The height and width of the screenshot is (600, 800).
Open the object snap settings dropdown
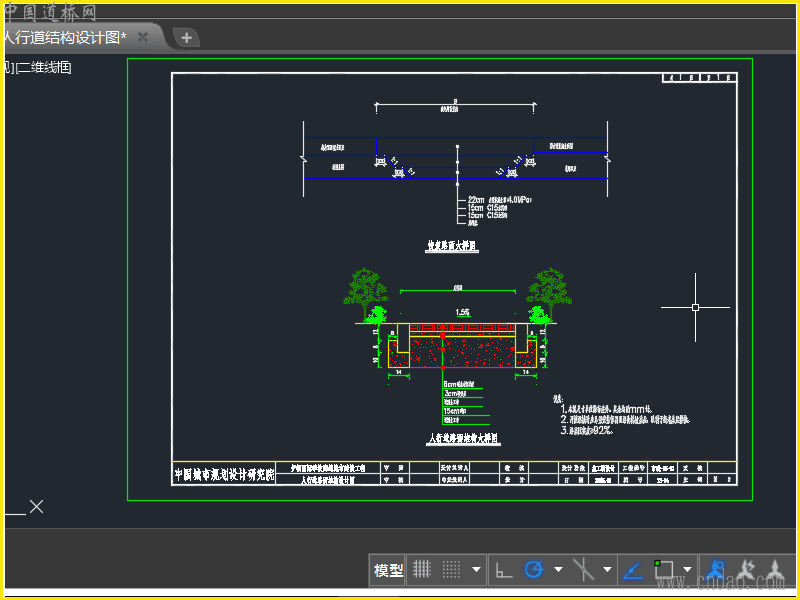pyautogui.click(x=688, y=570)
